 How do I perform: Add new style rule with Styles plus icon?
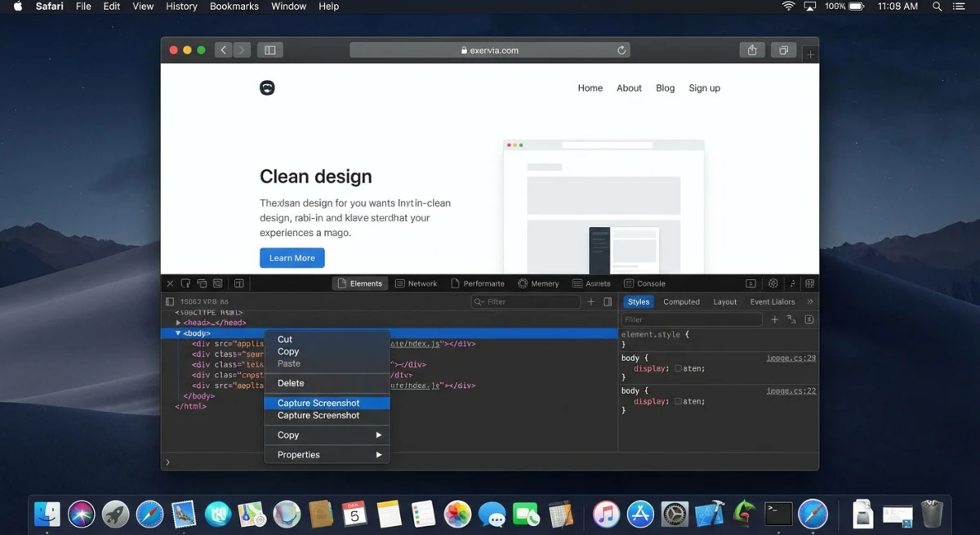[x=775, y=319]
